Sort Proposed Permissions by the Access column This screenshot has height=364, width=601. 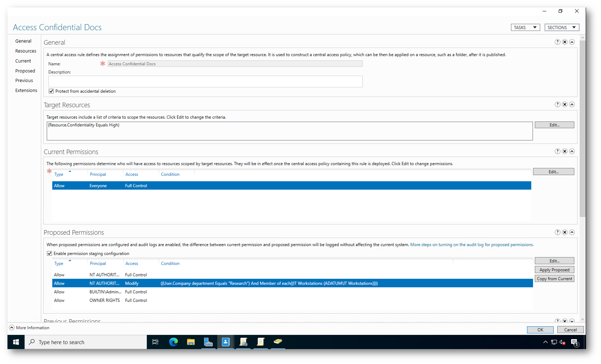pyautogui.click(x=132, y=264)
